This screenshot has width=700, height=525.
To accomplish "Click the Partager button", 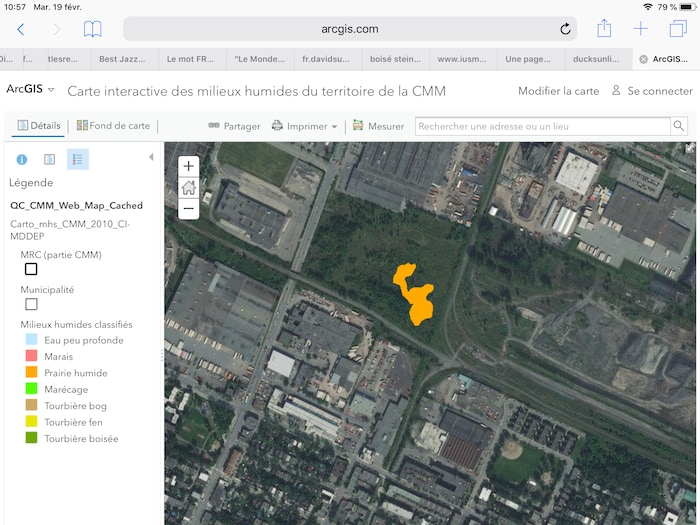I will (x=234, y=127).
